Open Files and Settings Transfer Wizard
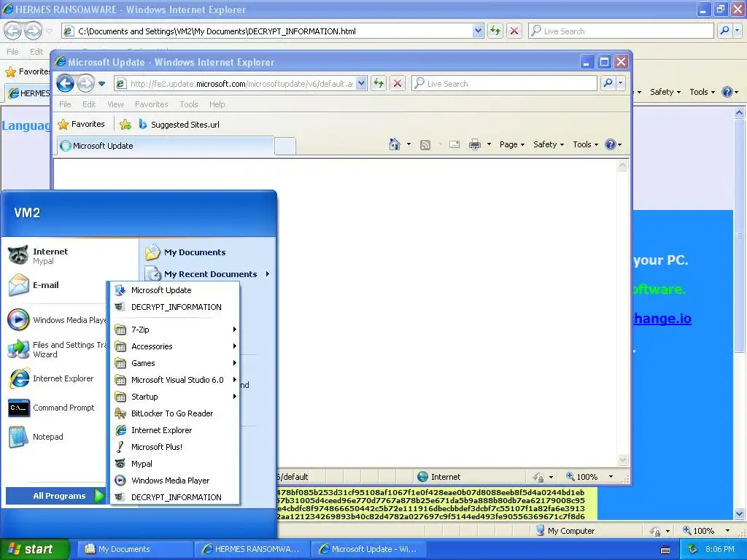The width and height of the screenshot is (747, 560). [55, 349]
